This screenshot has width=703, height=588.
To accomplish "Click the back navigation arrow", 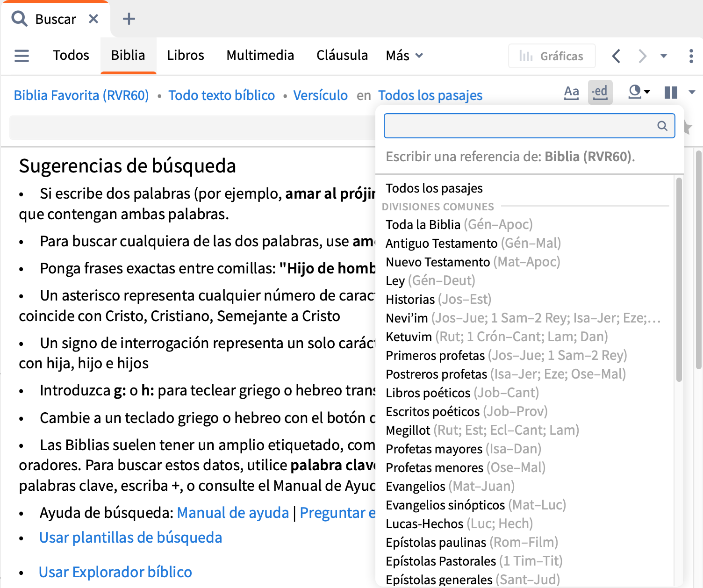I will pos(616,56).
